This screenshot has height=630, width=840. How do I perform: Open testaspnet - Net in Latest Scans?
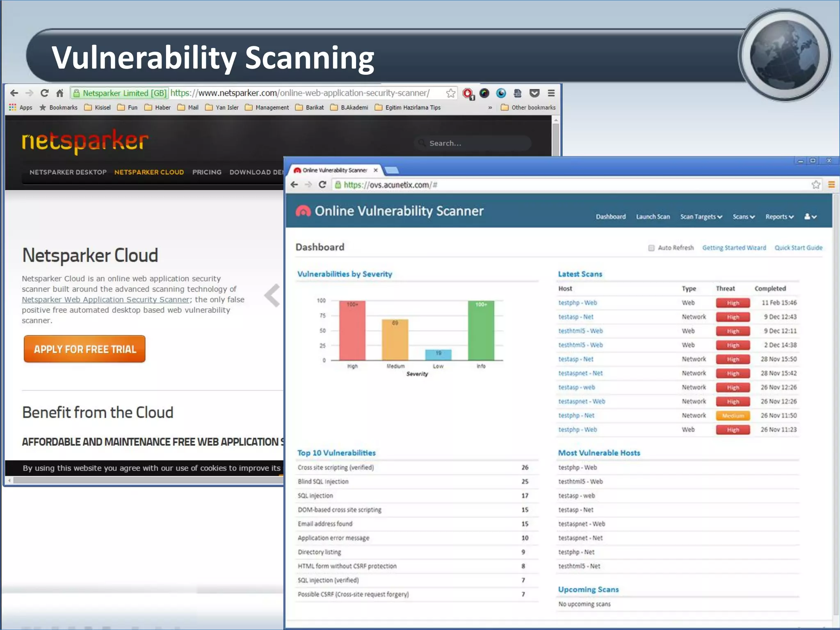[x=580, y=373]
